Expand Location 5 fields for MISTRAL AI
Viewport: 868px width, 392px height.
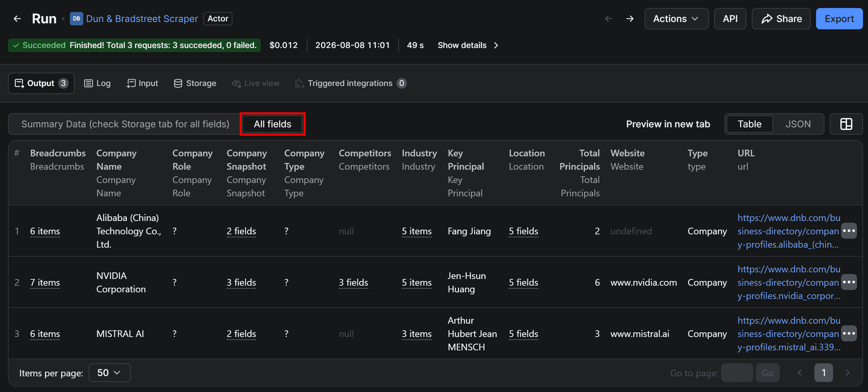click(524, 334)
